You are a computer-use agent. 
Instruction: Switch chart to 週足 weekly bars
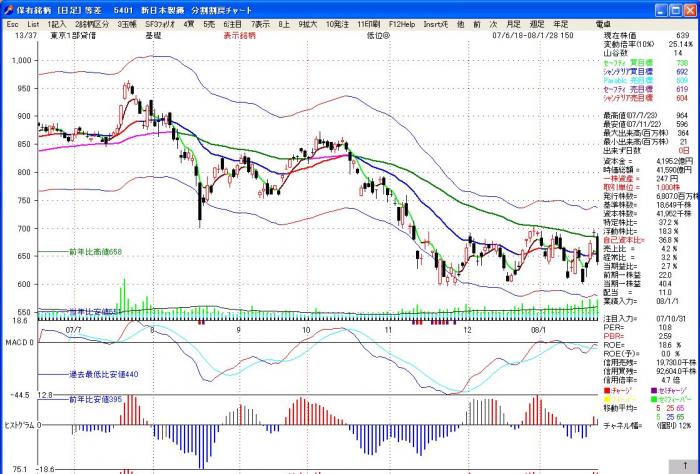537,22
